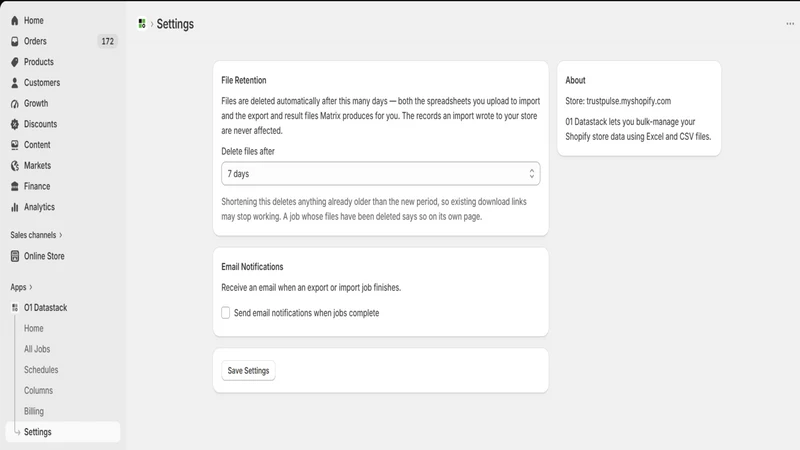The height and width of the screenshot is (450, 800).
Task: Click the Discounts badge icon
Action: pyautogui.click(x=14, y=124)
